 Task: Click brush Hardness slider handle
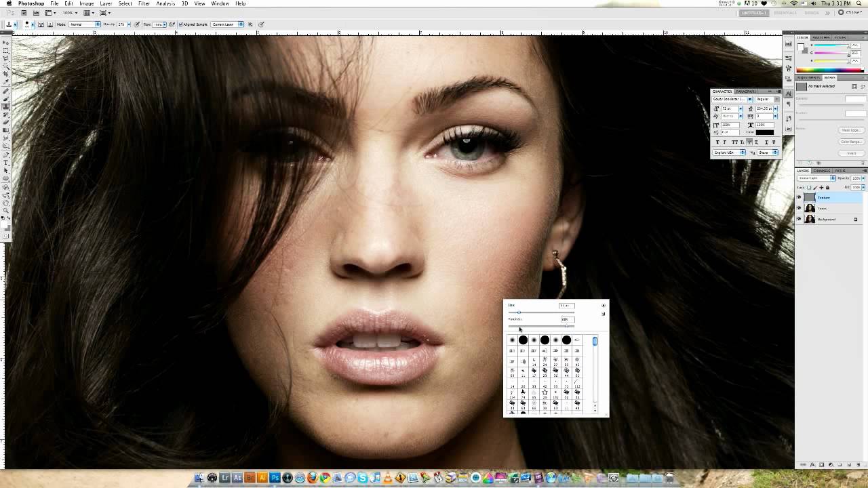pyautogui.click(x=566, y=326)
